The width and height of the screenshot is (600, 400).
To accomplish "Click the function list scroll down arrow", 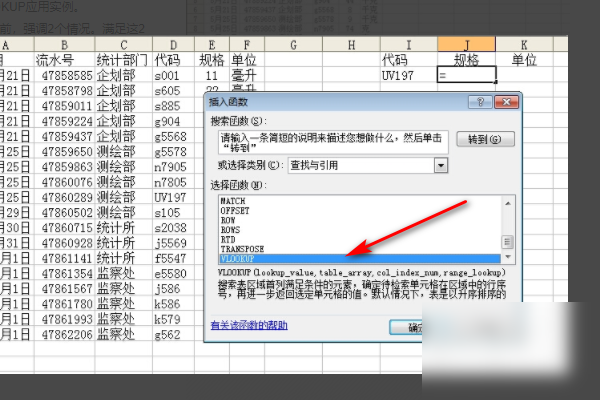I will click(x=508, y=256).
